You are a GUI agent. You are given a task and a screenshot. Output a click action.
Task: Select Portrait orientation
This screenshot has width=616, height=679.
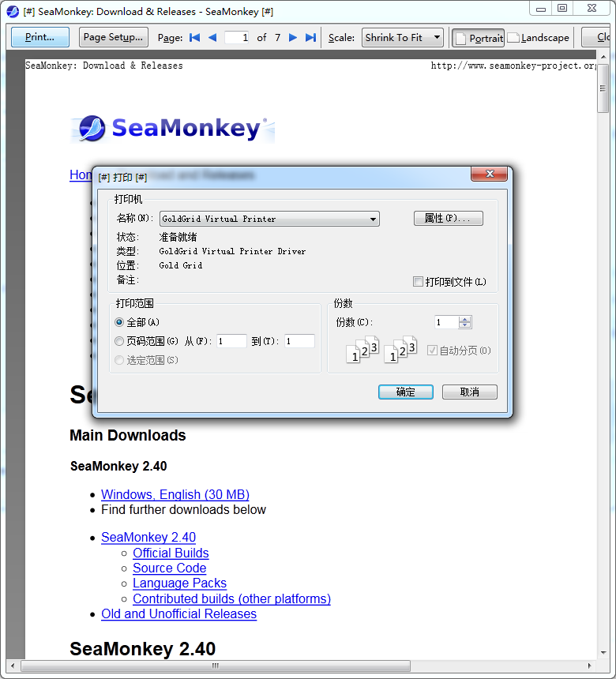tap(478, 37)
